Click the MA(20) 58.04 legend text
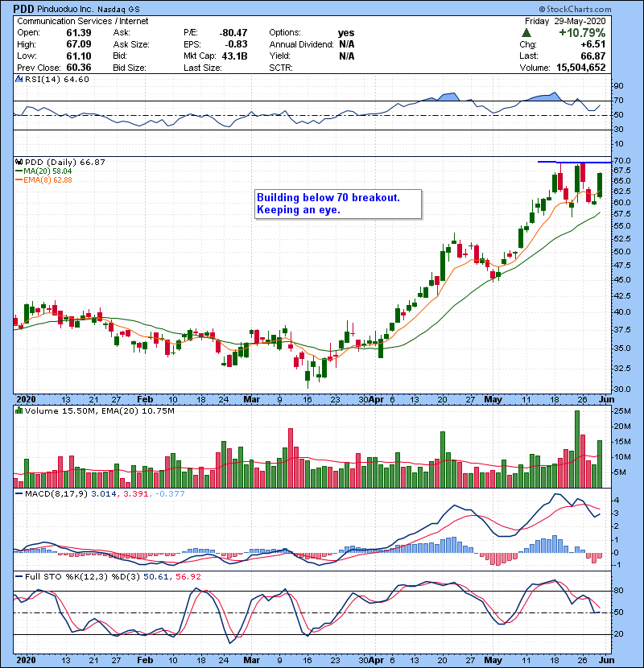Screen dimensions: 644x668 pyautogui.click(x=47, y=171)
